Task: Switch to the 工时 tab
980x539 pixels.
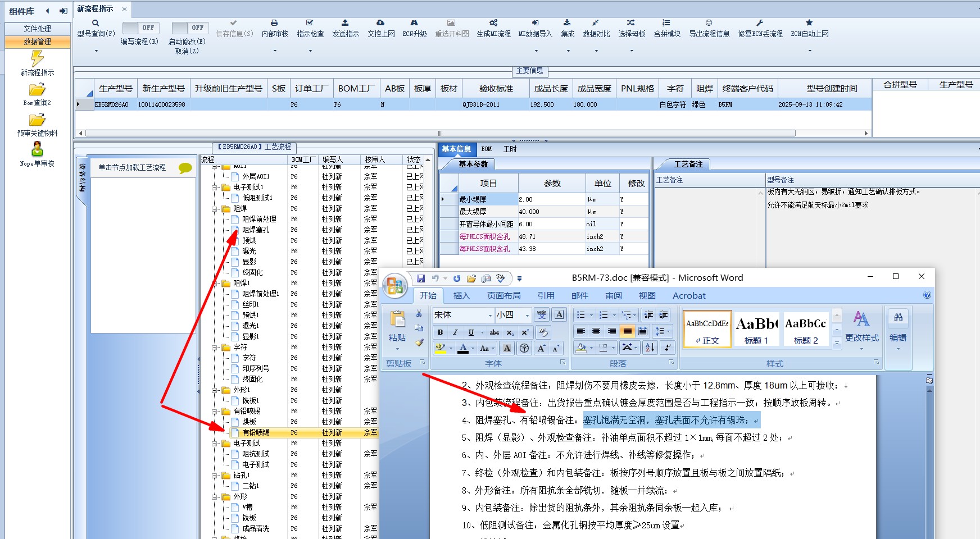Action: click(x=510, y=149)
